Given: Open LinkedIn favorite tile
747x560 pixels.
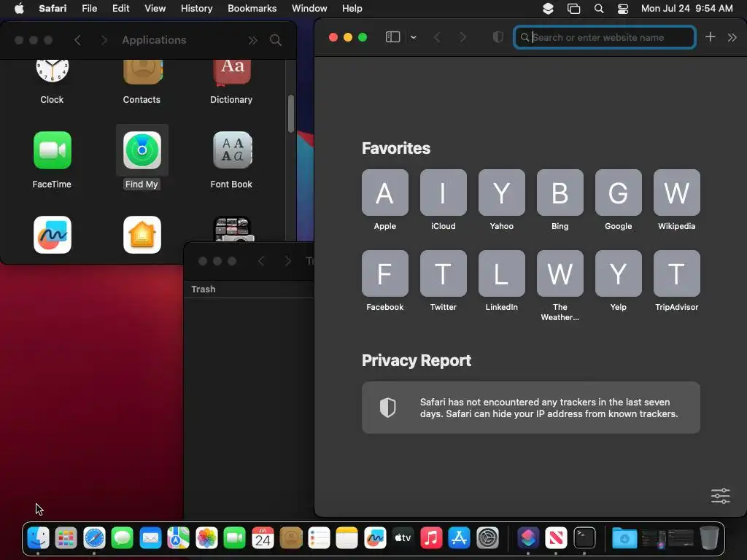Looking at the screenshot, I should coord(502,273).
